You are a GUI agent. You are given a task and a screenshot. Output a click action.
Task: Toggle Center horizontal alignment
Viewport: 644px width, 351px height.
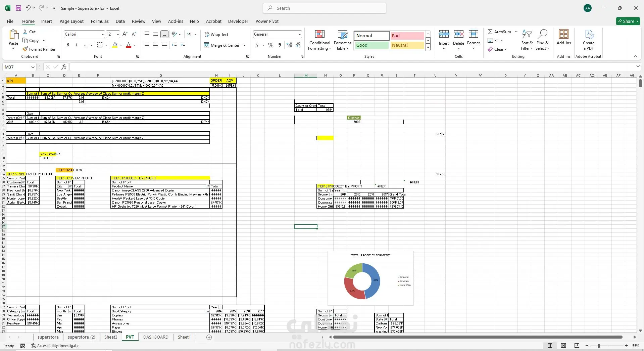[155, 45]
